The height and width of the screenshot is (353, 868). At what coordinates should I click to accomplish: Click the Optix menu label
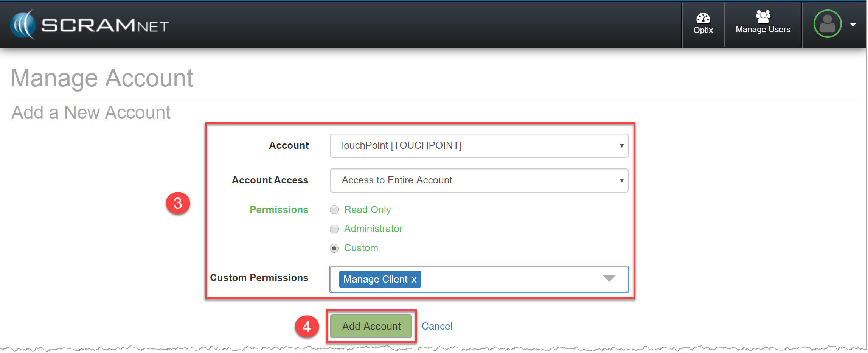tap(703, 30)
